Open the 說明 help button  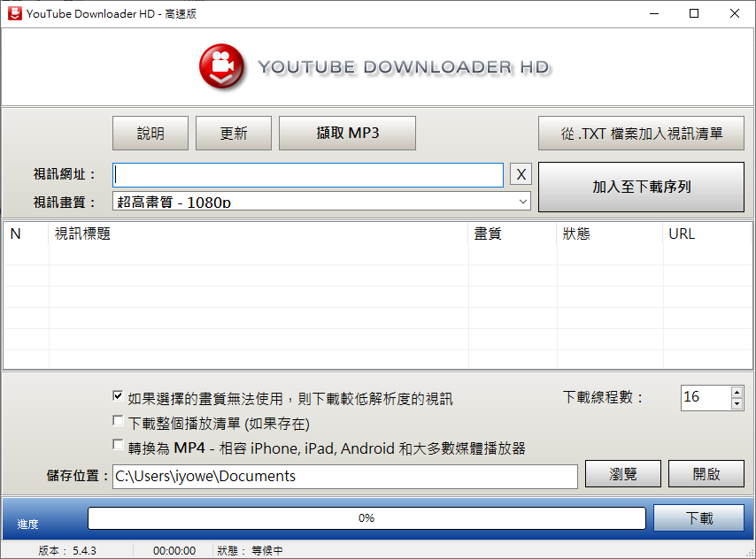tap(150, 133)
